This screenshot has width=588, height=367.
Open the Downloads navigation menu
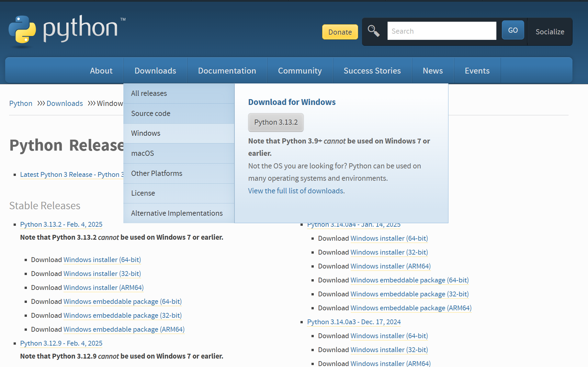tap(155, 71)
